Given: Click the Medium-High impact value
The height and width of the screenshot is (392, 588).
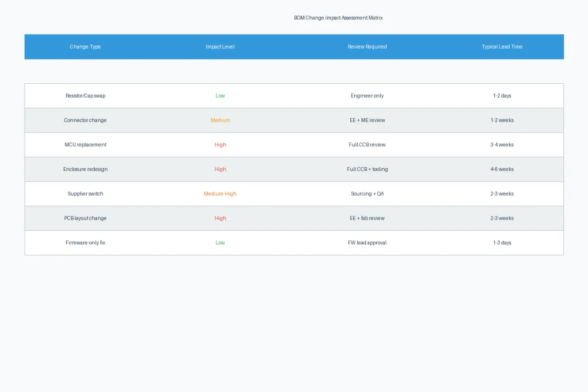Looking at the screenshot, I should point(220,194).
